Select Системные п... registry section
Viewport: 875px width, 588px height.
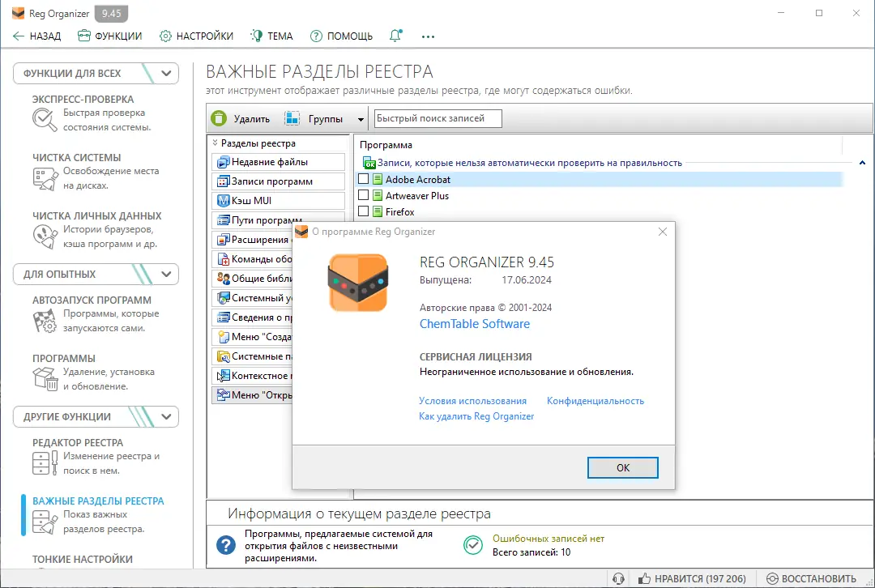252,356
